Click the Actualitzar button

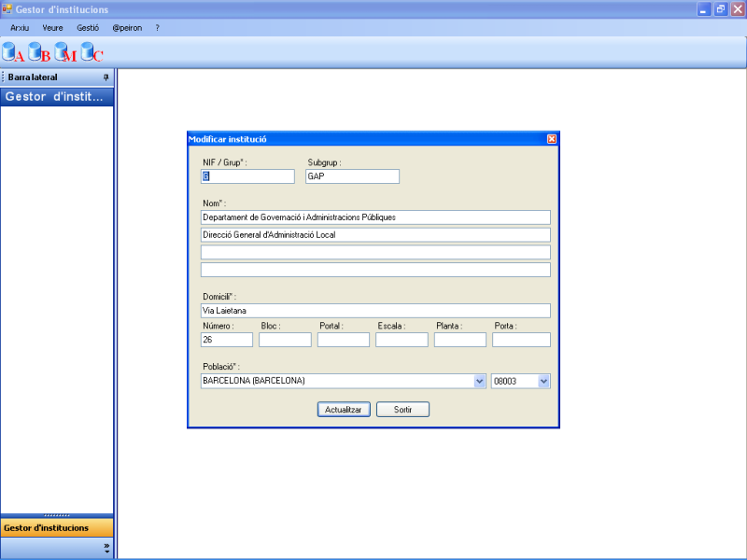(x=344, y=410)
